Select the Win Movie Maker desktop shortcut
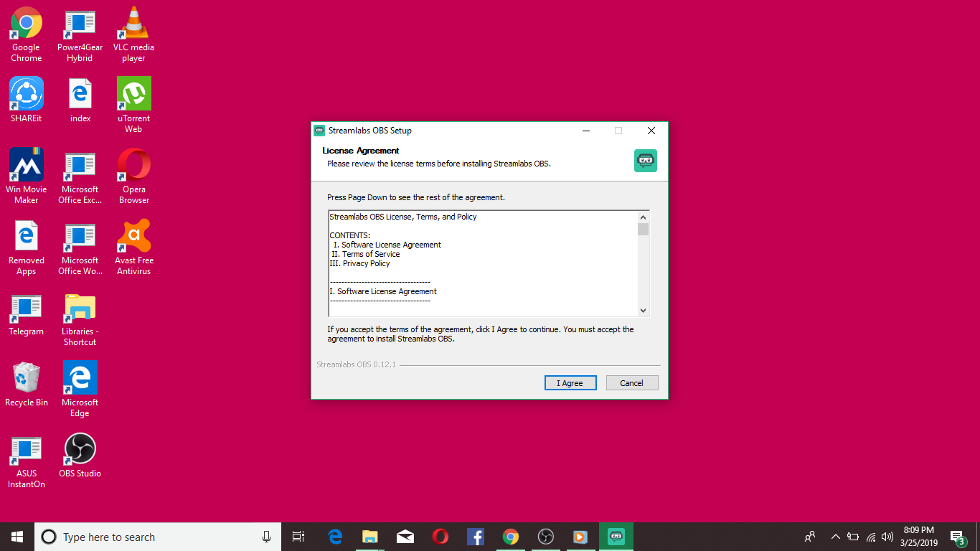The image size is (980, 551). click(27, 176)
